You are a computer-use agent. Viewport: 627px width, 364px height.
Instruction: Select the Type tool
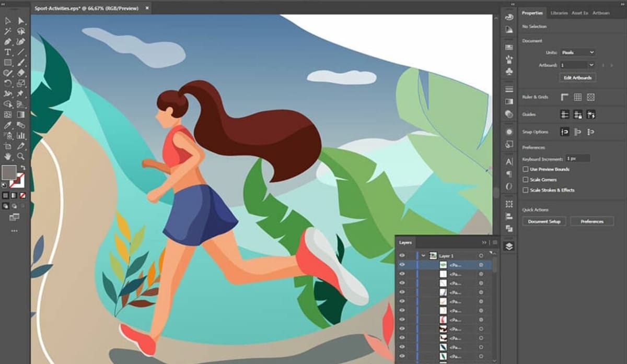(x=8, y=52)
